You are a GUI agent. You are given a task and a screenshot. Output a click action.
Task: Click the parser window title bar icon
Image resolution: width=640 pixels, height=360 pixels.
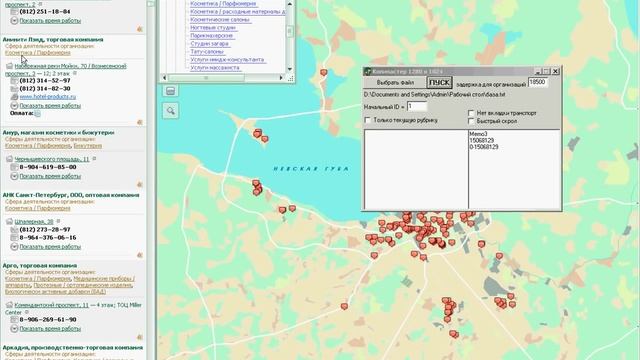pyautogui.click(x=367, y=71)
